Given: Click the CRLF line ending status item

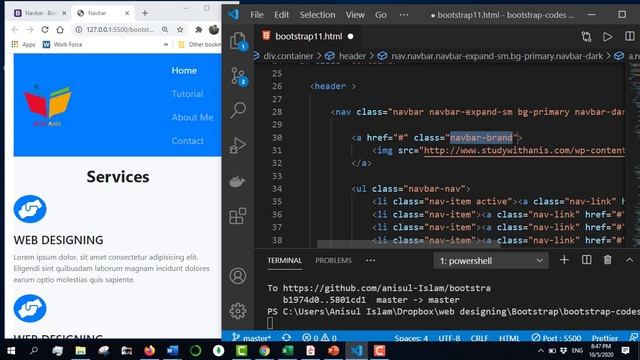Looking at the screenshot, I should (x=479, y=338).
